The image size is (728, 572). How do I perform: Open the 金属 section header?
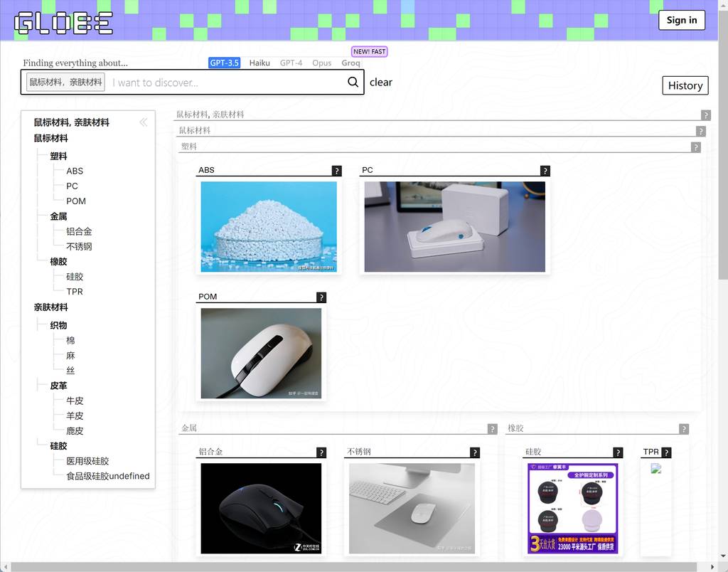point(189,428)
